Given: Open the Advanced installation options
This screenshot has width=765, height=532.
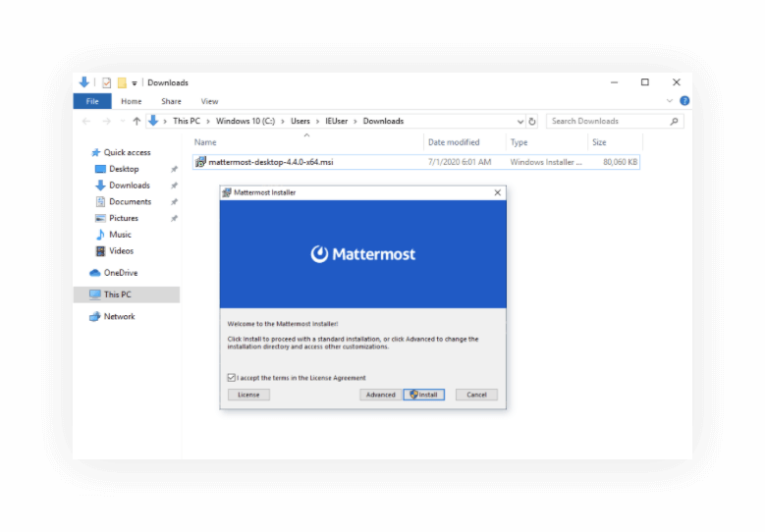Looking at the screenshot, I should 381,395.
